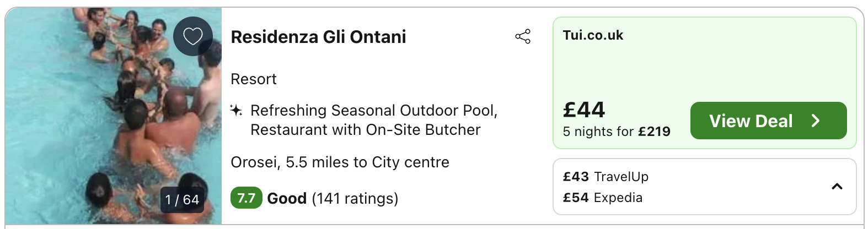Click the 7.7 rating badge
Viewport: 868px width, 229px height.
246,198
